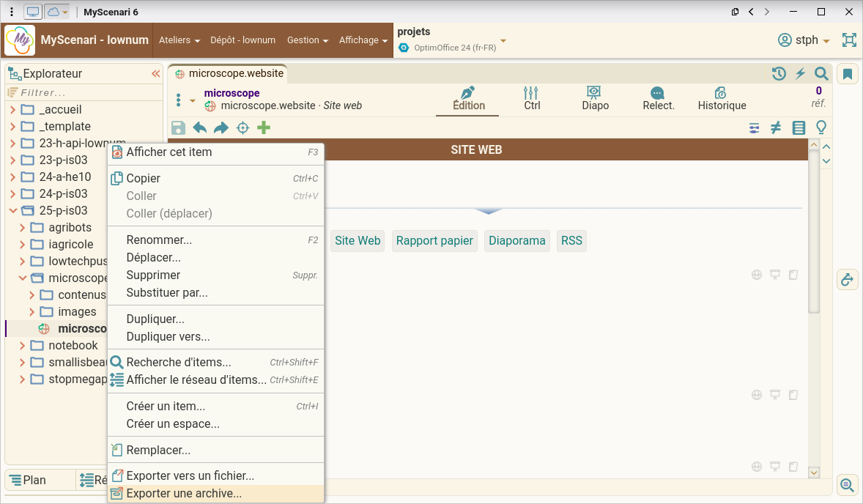The height and width of the screenshot is (504, 863).
Task: Expand the _accueil folder in explorer
Action: pos(12,110)
